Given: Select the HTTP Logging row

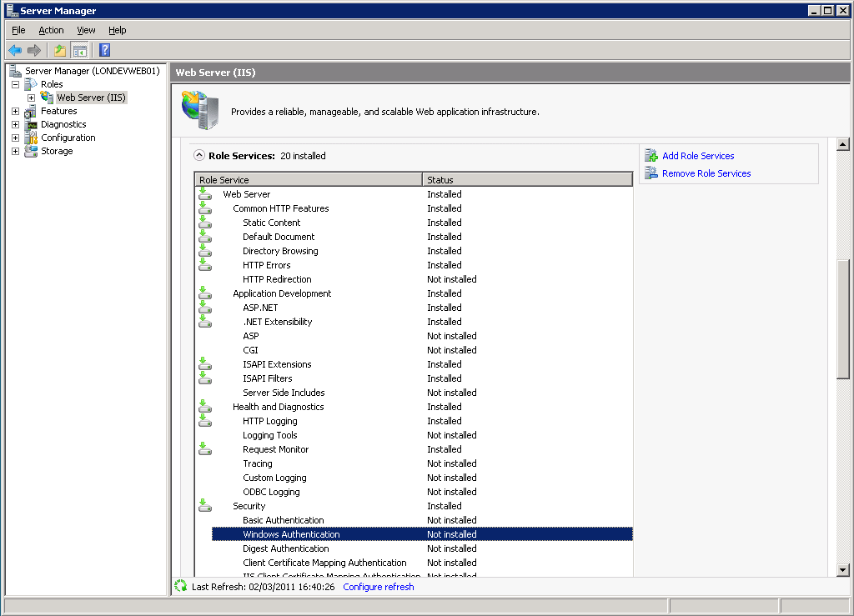Looking at the screenshot, I should [414, 421].
